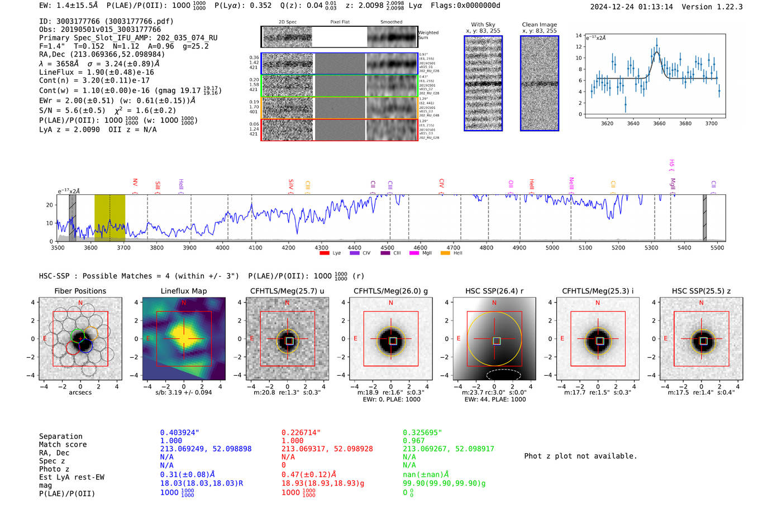Image resolution: width=782 pixels, height=532 pixels.
Task: Open the HSC SSP(26.4) r band image
Action: tap(494, 339)
